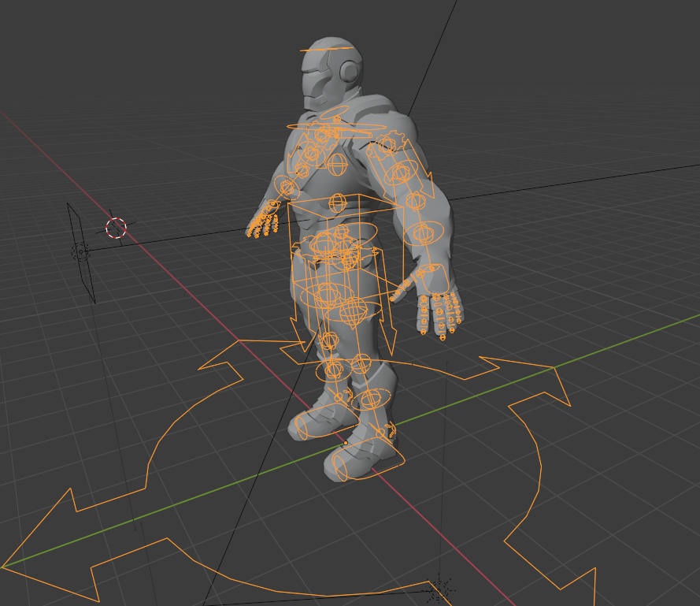
Task: Click the red-white 3D cursor circle
Action: pos(116,228)
